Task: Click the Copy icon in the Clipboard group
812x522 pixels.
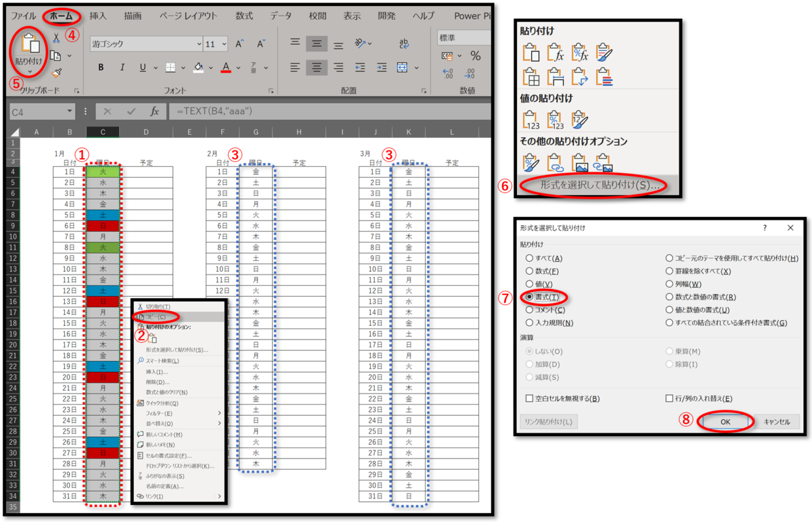Action: tap(55, 55)
